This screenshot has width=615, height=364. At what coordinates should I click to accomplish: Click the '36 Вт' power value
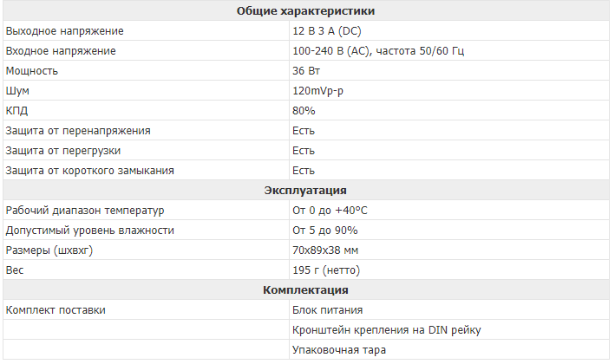306,71
